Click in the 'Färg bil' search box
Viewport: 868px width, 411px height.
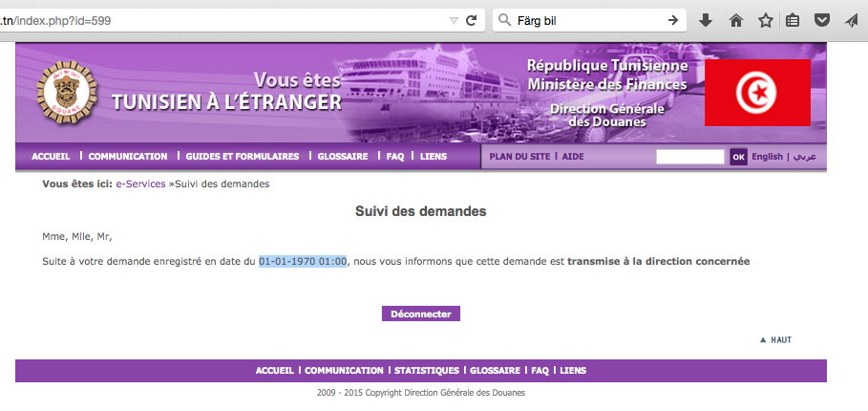click(589, 21)
